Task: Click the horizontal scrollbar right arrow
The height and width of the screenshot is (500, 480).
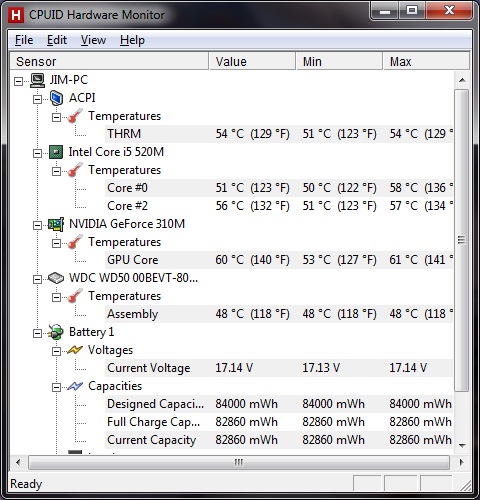Action: (462, 462)
